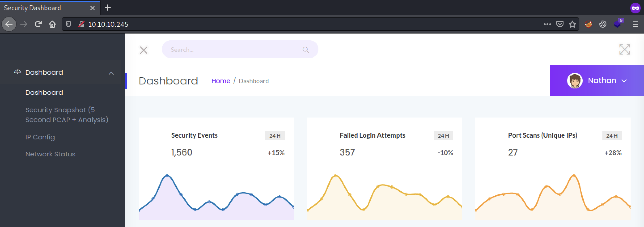Viewport: 644px width, 227px height.
Task: Open the browser hamburger menu
Action: point(635,24)
